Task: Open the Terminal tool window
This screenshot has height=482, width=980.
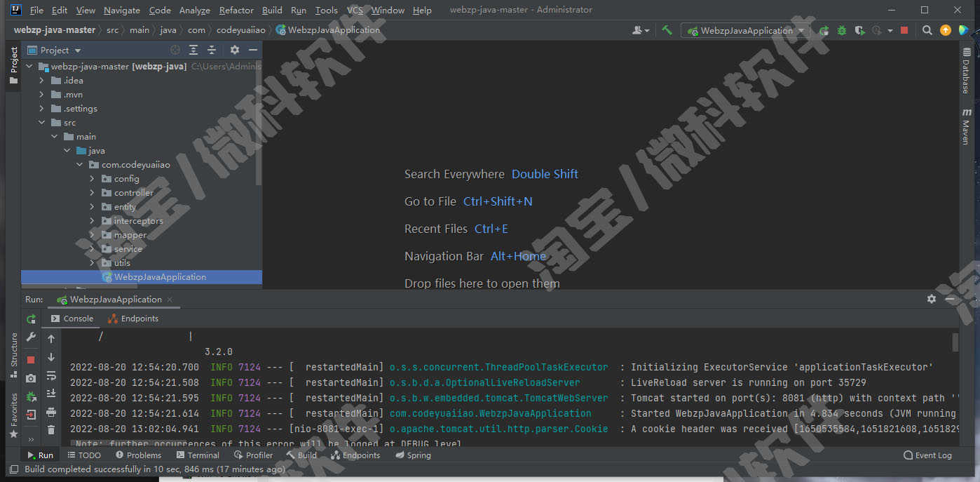Action: (x=197, y=455)
